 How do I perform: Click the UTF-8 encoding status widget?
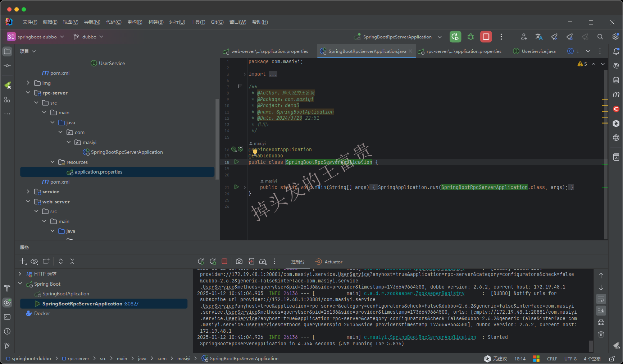570,359
